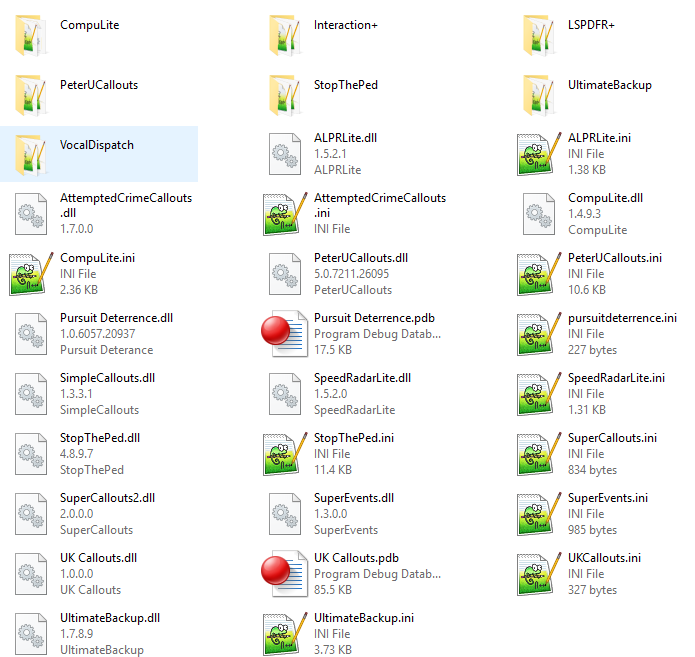Select the StopThePed.dll gear icon
695x657 pixels.
tap(31, 454)
